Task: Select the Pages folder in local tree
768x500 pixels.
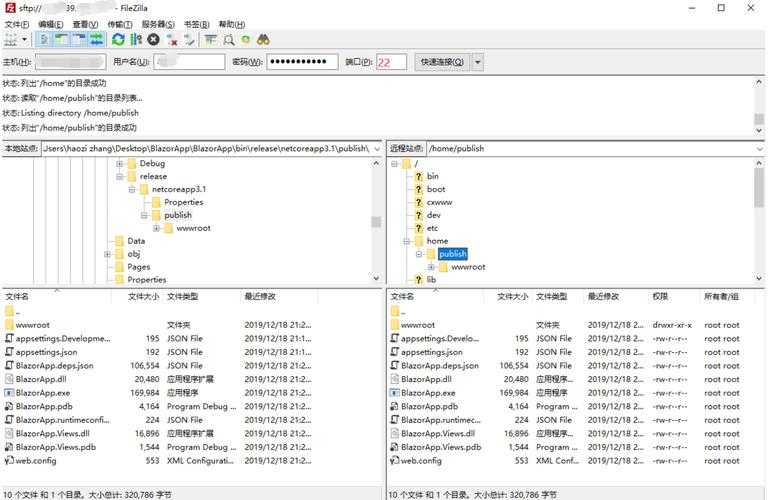Action: point(139,267)
